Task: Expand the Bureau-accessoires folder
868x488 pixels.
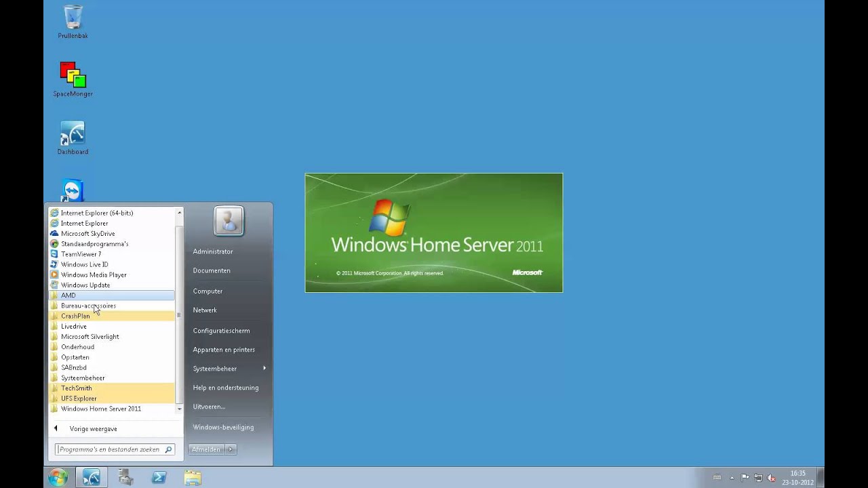Action: tap(112, 306)
